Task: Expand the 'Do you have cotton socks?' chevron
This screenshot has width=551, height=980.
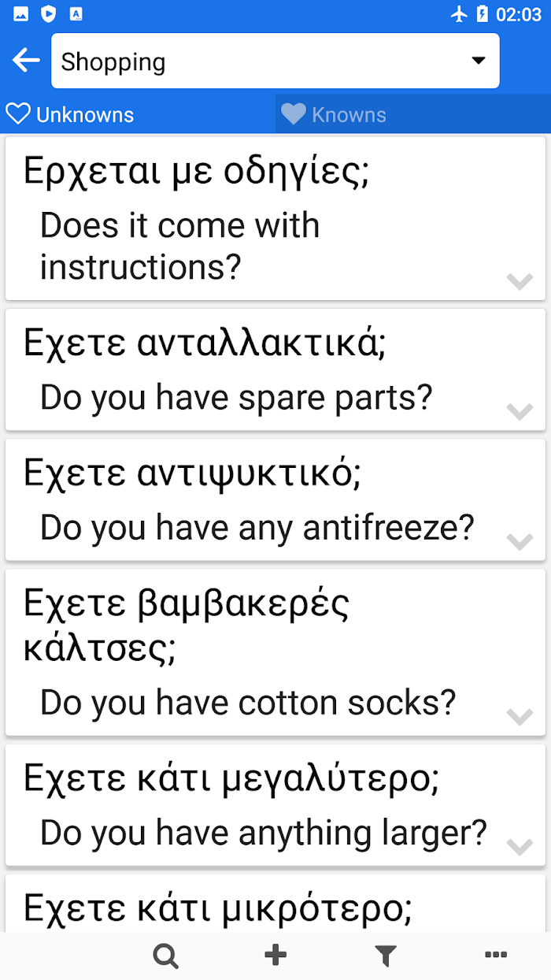Action: pos(520,716)
